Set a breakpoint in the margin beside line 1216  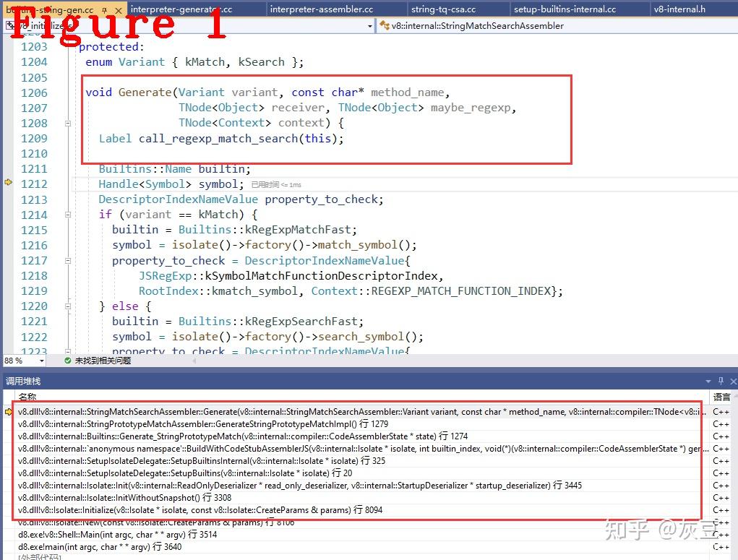click(8, 245)
